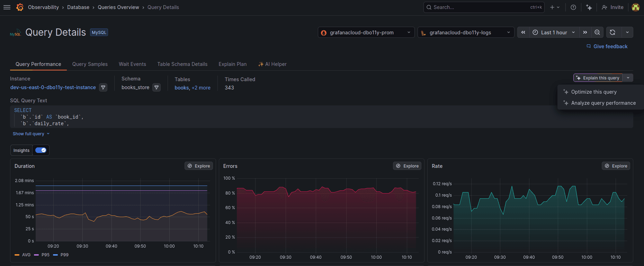Refresh the dashboard
Image resolution: width=644 pixels, height=266 pixels.
click(x=613, y=32)
